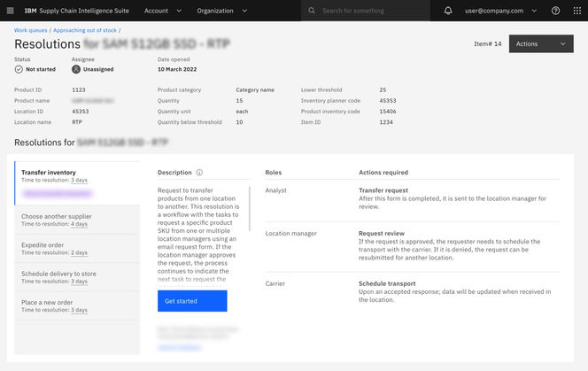Go to Work queues breadcrumb

31,30
